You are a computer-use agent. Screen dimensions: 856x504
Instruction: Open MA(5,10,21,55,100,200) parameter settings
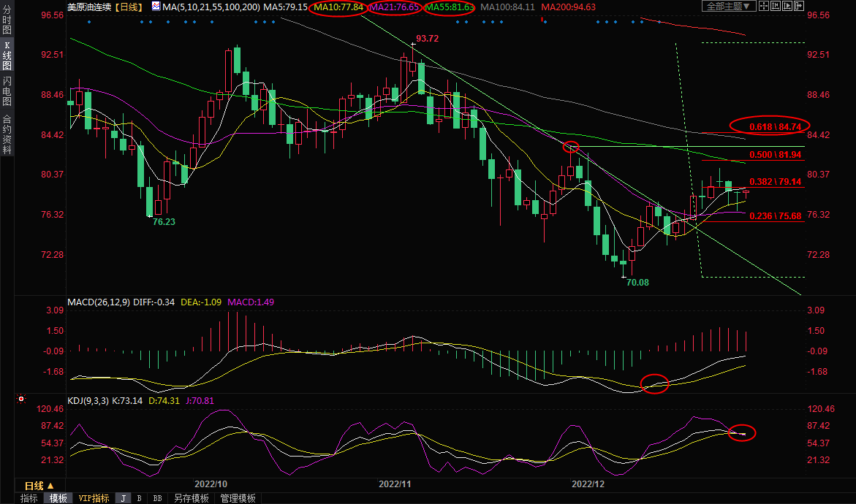pyautogui.click(x=211, y=7)
